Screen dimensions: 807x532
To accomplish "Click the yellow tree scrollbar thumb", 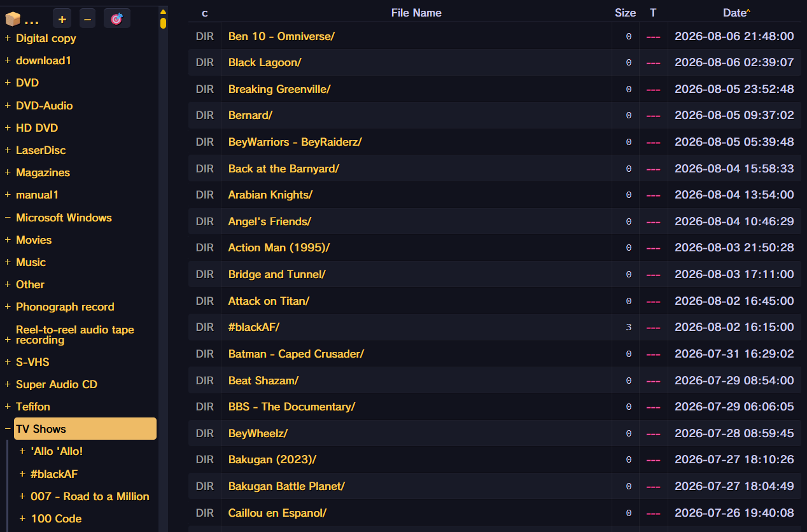I will click(x=163, y=24).
